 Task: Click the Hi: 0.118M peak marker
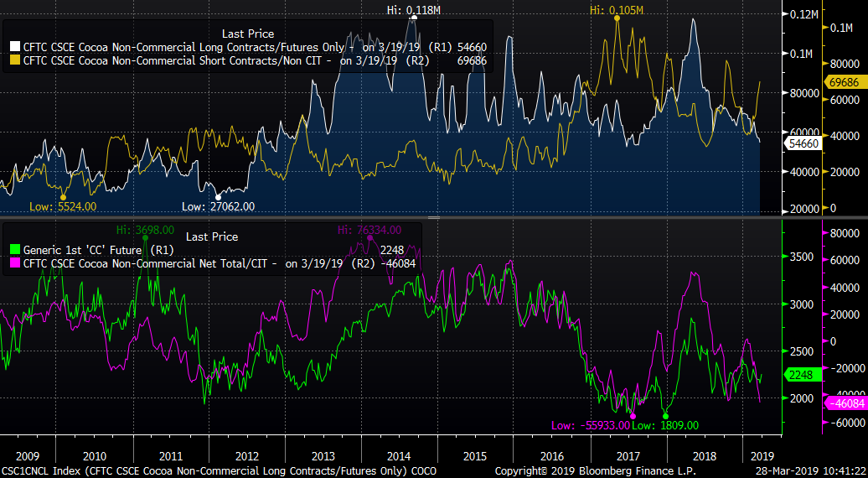point(413,9)
